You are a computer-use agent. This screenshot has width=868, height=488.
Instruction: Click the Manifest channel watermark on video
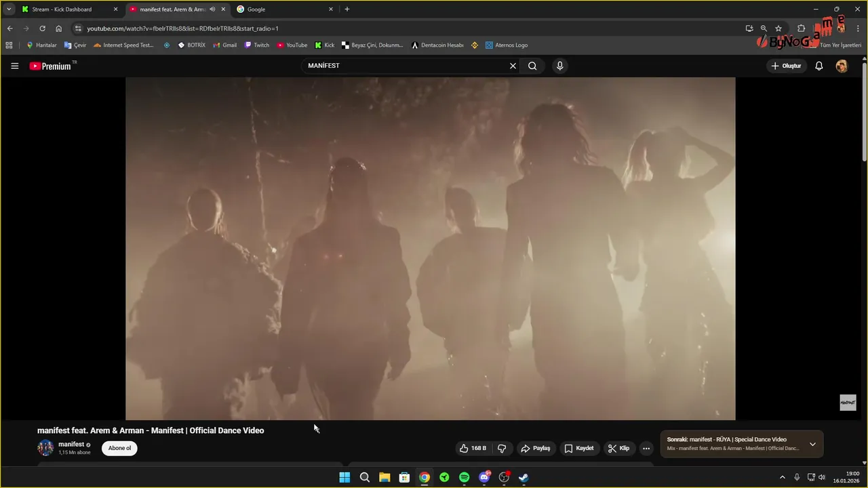848,403
